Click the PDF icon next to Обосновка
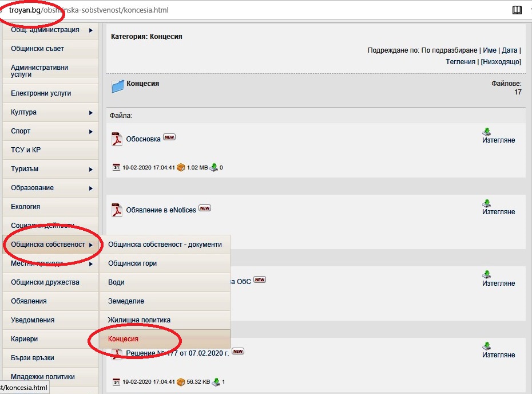 tap(117, 139)
